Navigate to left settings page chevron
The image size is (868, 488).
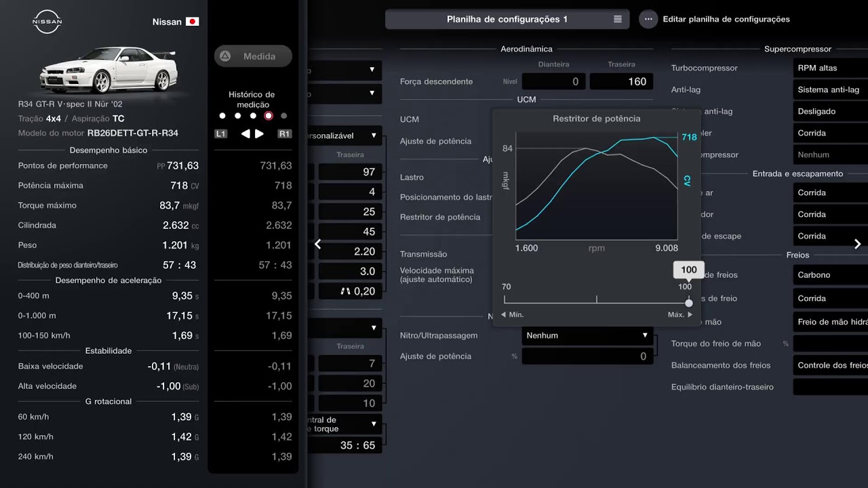click(x=317, y=244)
